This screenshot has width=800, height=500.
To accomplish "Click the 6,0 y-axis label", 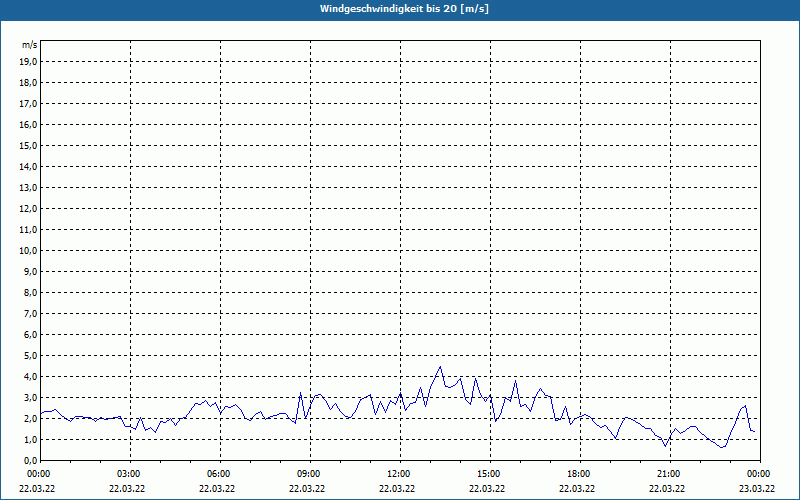I will tap(30, 335).
